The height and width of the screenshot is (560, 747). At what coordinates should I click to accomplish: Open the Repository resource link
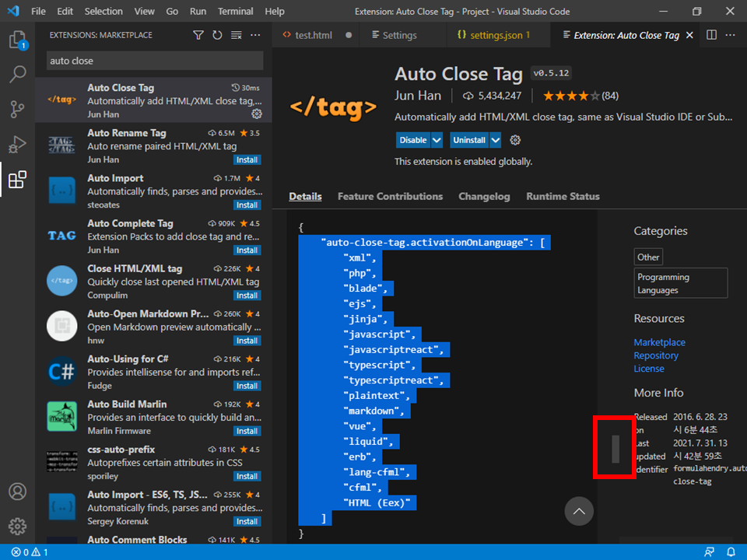pyautogui.click(x=655, y=355)
